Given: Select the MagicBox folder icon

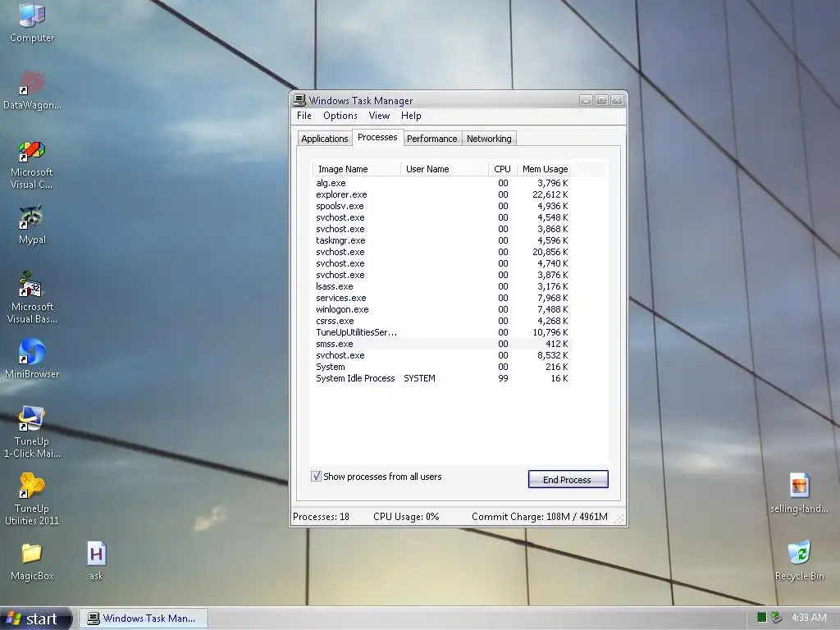Looking at the screenshot, I should (x=32, y=561).
